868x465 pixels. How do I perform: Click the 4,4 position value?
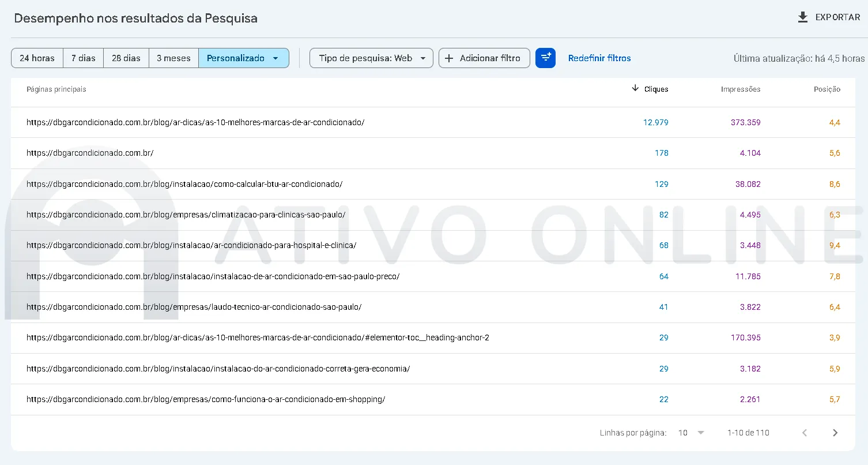[835, 122]
